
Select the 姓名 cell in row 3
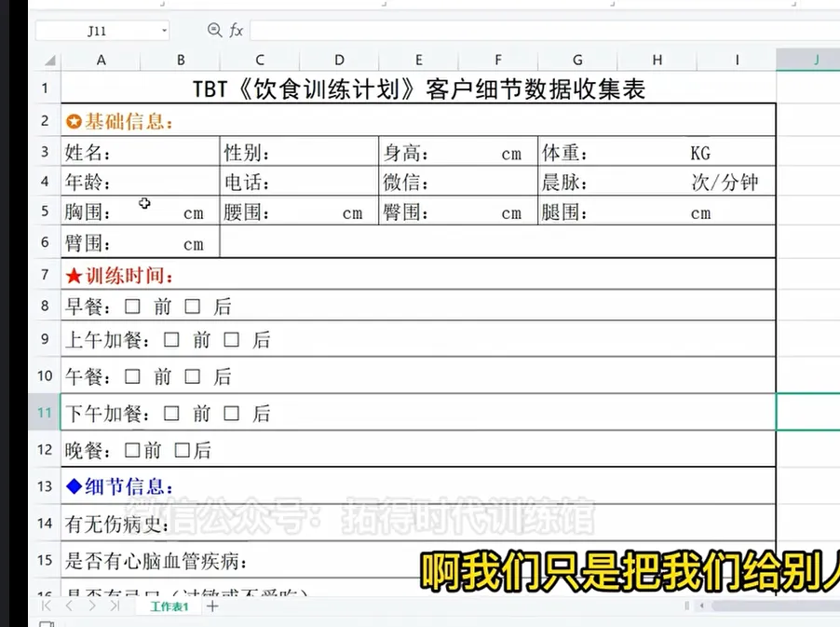[x=140, y=154]
